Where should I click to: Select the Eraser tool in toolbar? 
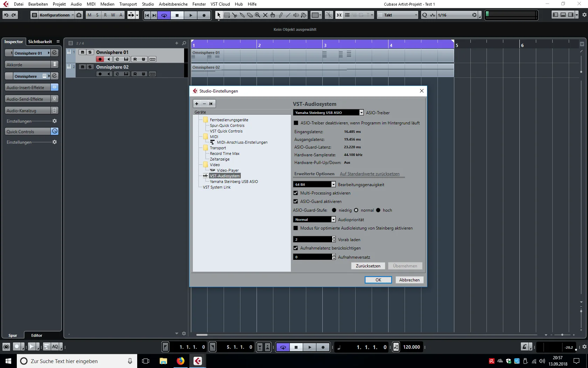(x=250, y=15)
